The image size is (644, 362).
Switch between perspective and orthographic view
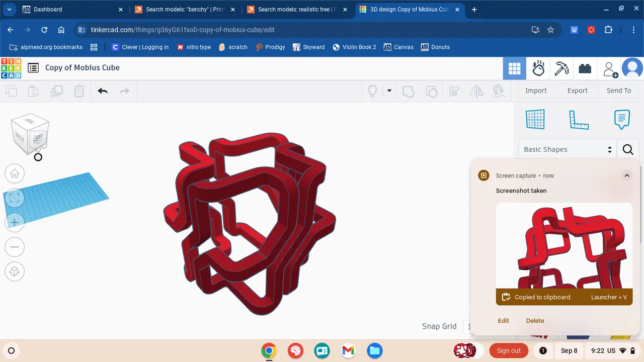(15, 271)
